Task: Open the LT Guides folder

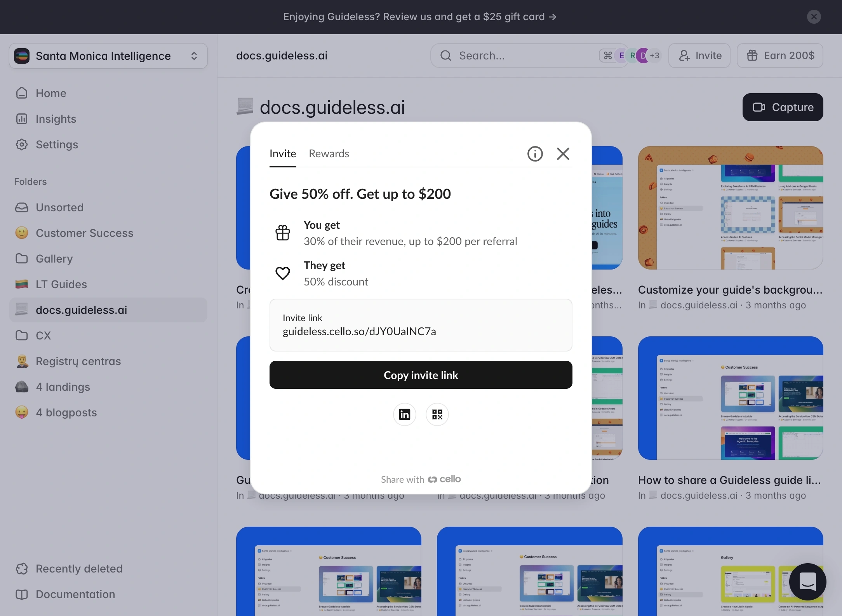Action: [108, 284]
